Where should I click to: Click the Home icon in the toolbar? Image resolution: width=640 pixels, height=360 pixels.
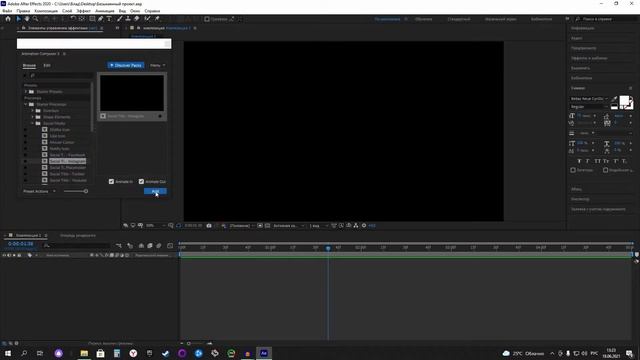(8, 19)
